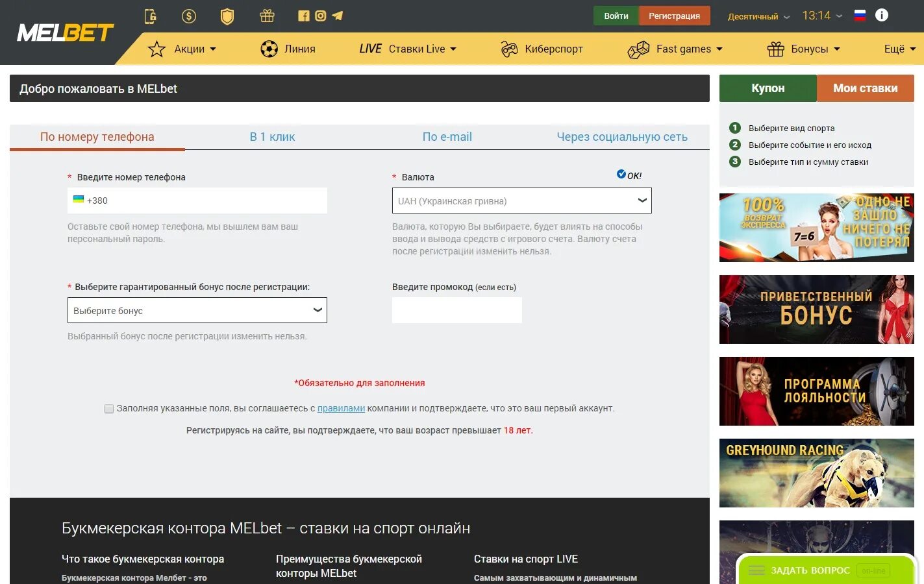Open the gift box icon in header
This screenshot has height=584, width=924.
point(267,16)
